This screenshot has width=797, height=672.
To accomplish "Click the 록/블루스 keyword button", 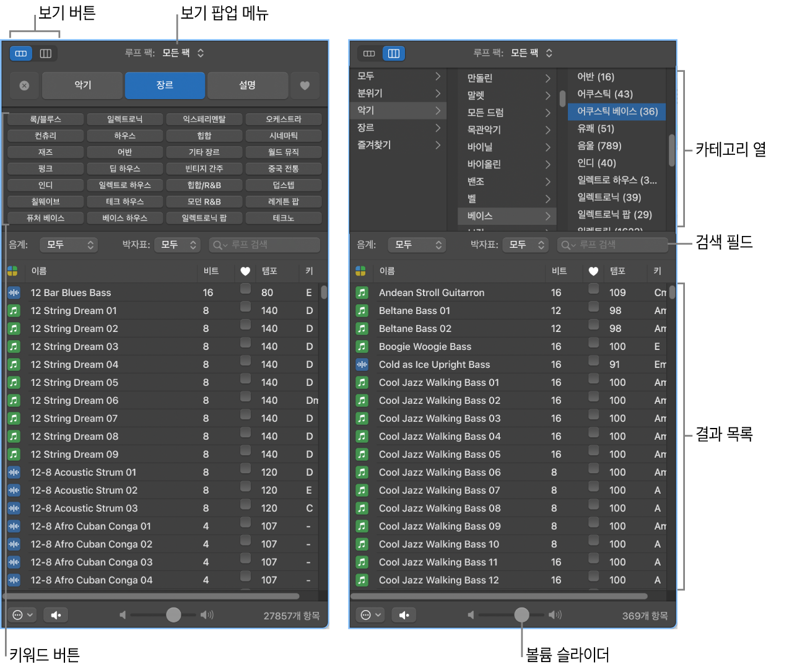I will pyautogui.click(x=46, y=119).
